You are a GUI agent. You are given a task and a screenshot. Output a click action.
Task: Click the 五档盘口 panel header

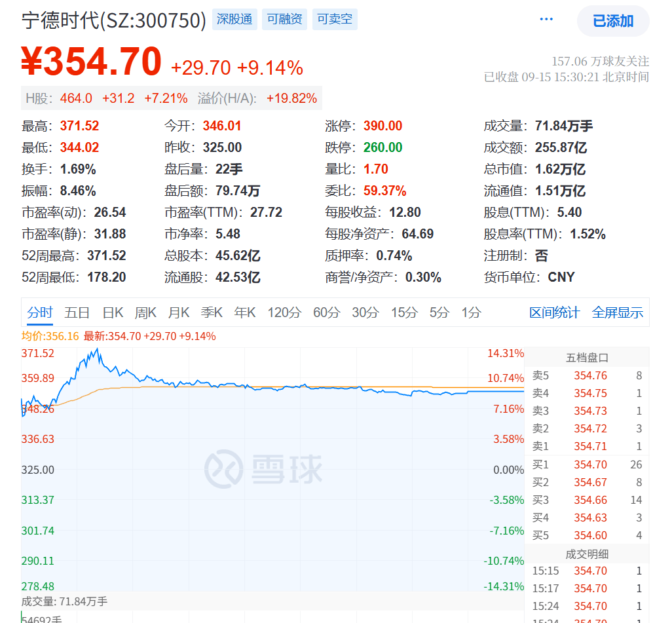click(587, 358)
